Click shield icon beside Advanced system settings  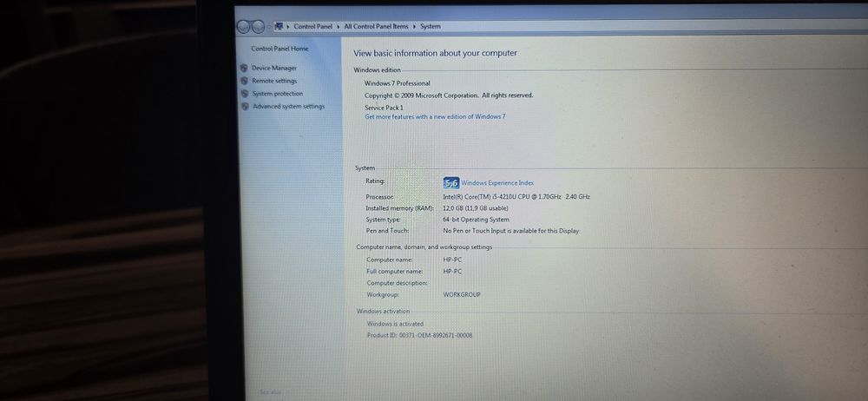pos(246,107)
